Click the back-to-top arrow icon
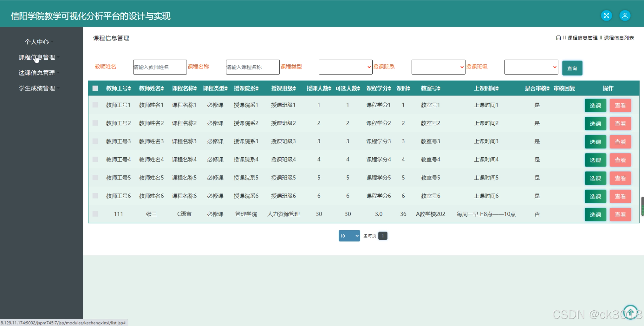Viewport: 644px width, 326px height. coord(631,313)
